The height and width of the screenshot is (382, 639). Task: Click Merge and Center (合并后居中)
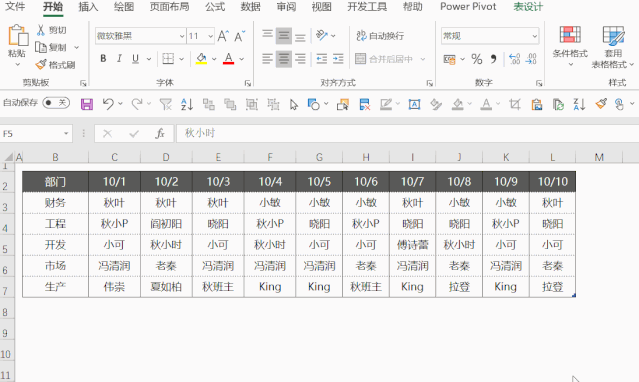click(x=384, y=59)
